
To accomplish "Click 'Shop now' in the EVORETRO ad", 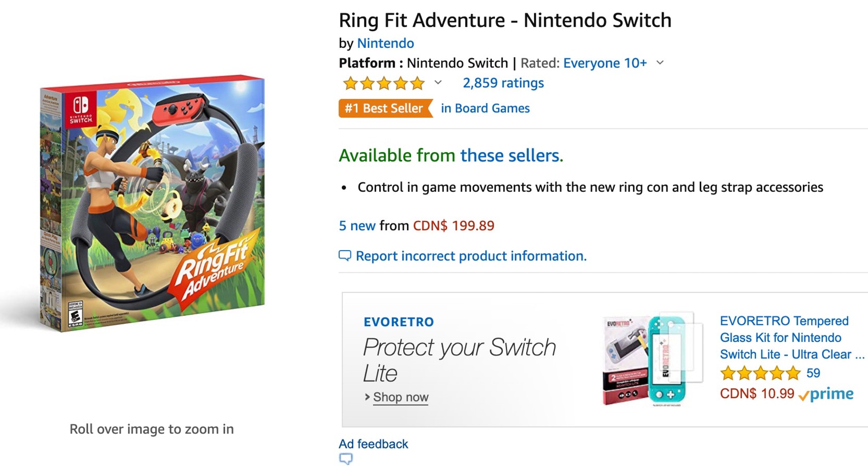I will [401, 397].
